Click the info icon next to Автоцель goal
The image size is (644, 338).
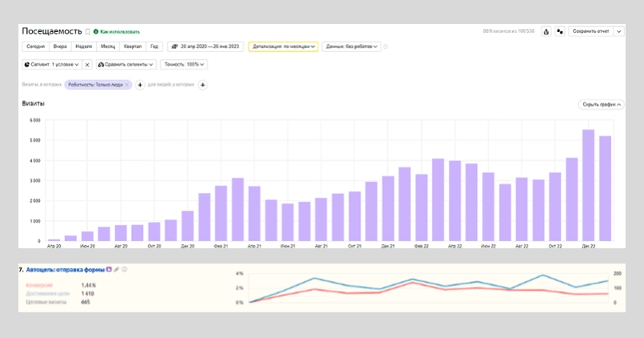(x=125, y=270)
